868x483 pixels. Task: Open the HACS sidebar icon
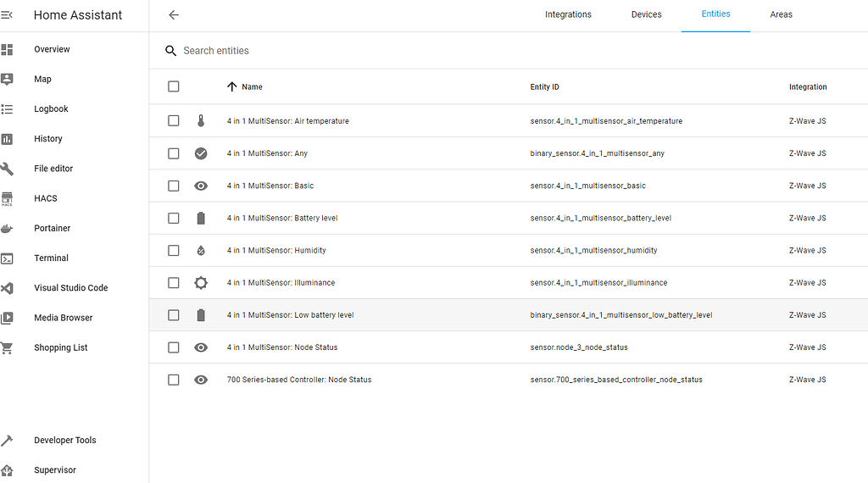(8, 198)
